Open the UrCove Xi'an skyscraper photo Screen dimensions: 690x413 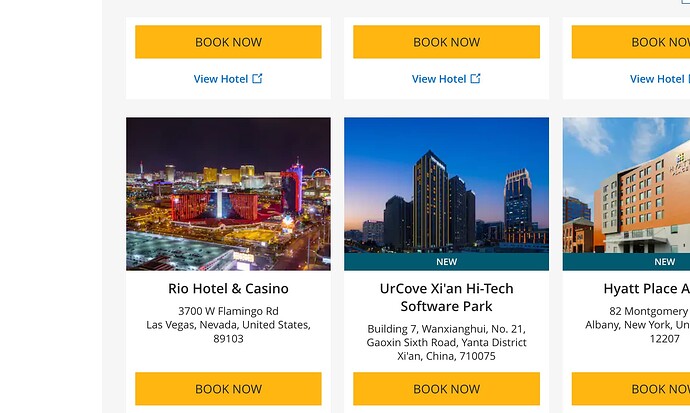click(447, 185)
